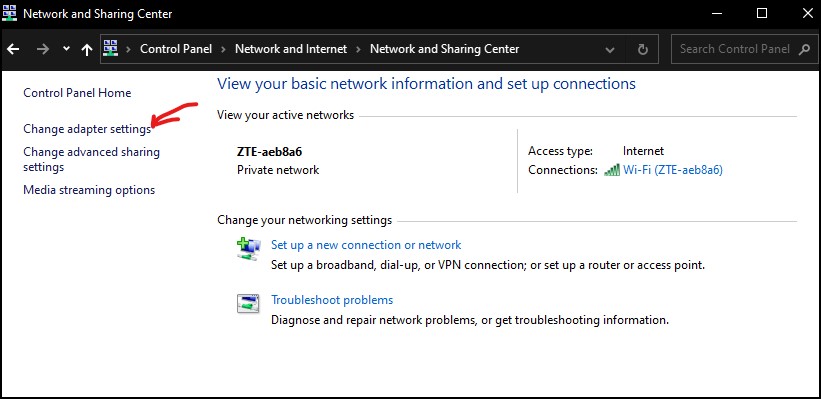Select Control Panel breadcrumb
The height and width of the screenshot is (399, 821).
pos(176,49)
